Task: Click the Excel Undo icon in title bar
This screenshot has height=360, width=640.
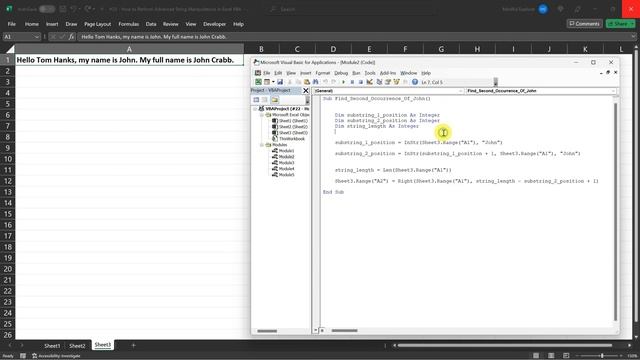Action: point(74,9)
